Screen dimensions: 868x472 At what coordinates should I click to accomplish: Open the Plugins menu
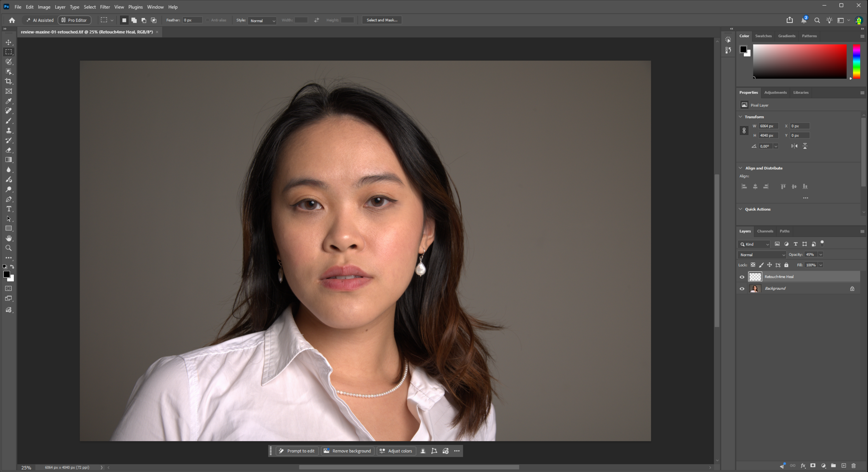135,7
